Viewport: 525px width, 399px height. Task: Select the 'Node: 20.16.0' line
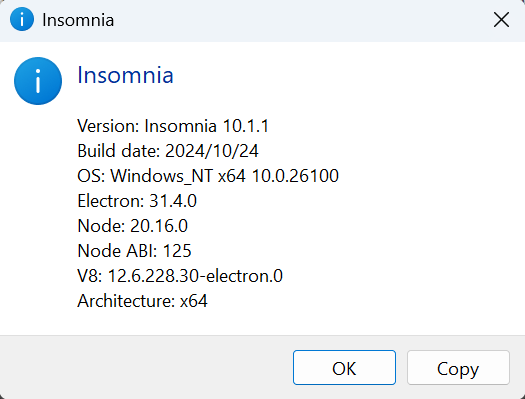coord(133,226)
